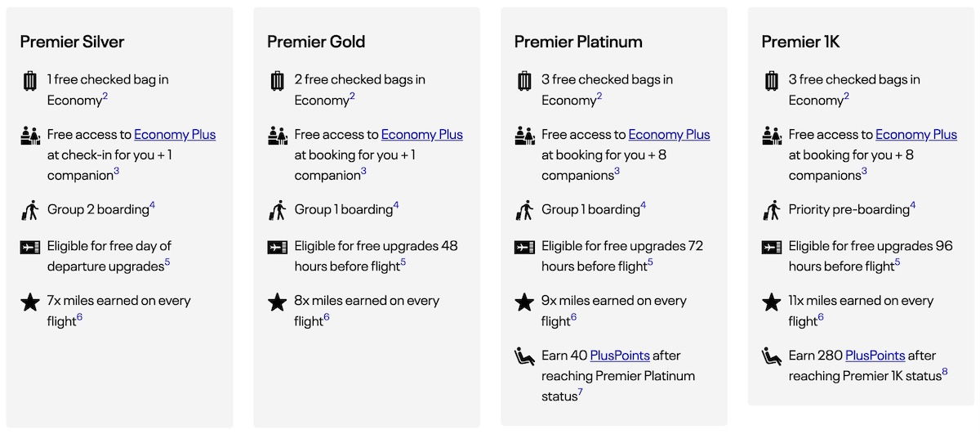The height and width of the screenshot is (434, 980).
Task: Open Economy Plus link in Premier Silver
Action: [175, 135]
